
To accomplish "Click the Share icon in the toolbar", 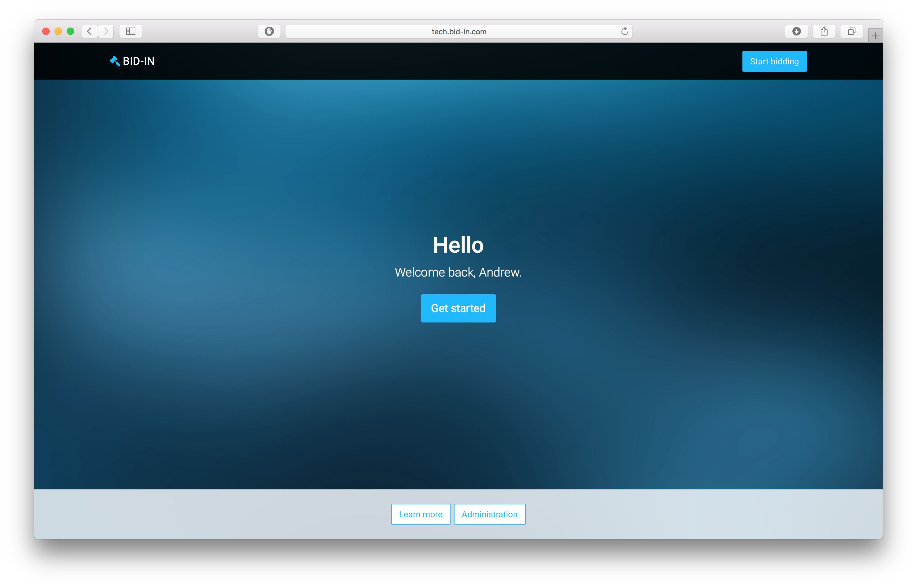I will click(x=824, y=31).
